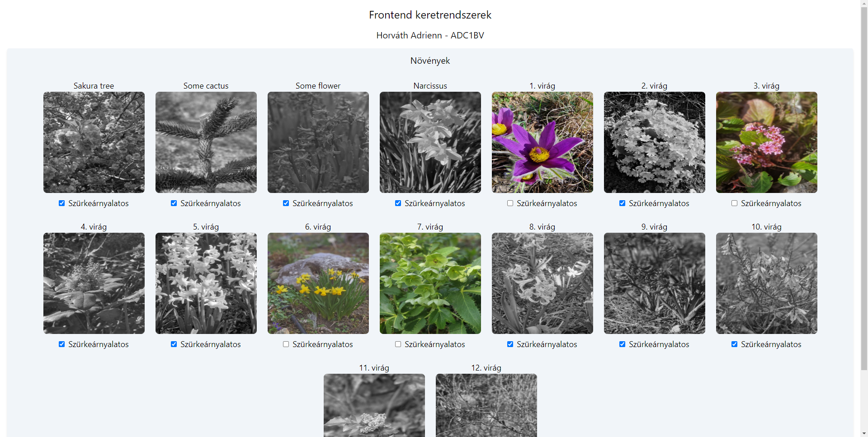Toggle grayscale checkbox under 4. virág
The width and height of the screenshot is (868, 437).
tap(61, 344)
